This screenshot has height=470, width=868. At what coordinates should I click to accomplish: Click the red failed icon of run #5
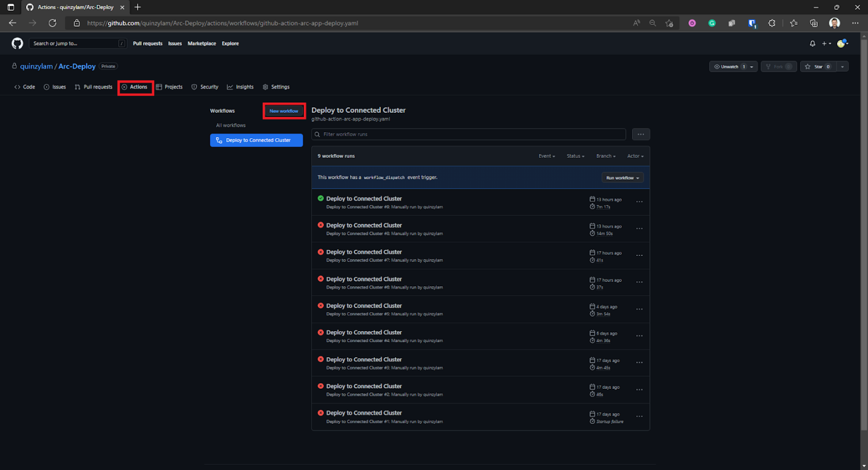321,306
